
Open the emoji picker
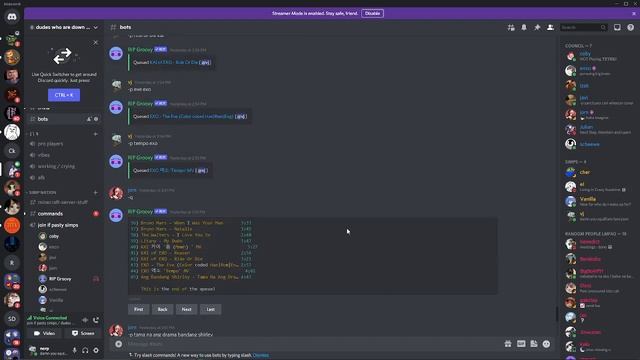pyautogui.click(x=547, y=344)
